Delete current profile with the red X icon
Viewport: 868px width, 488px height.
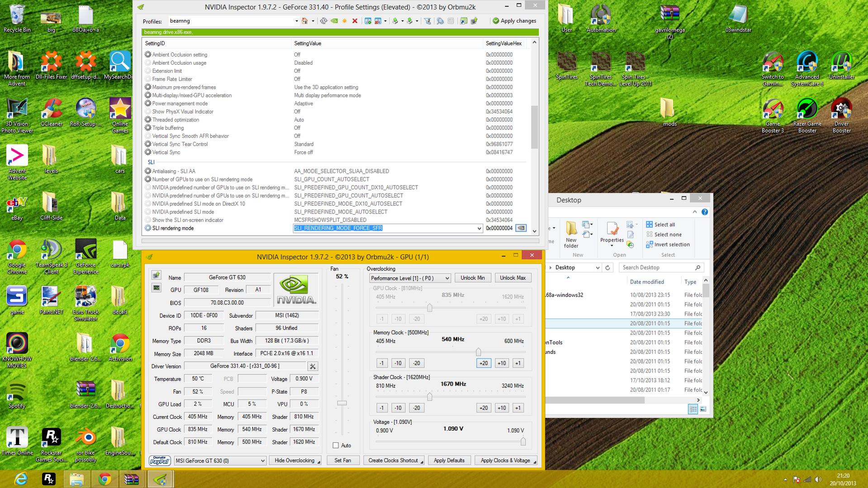[355, 21]
